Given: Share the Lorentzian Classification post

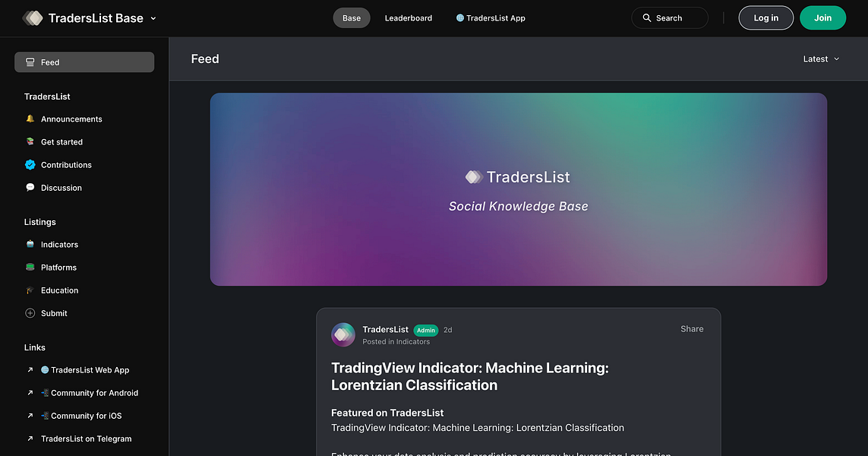Looking at the screenshot, I should pyautogui.click(x=692, y=329).
